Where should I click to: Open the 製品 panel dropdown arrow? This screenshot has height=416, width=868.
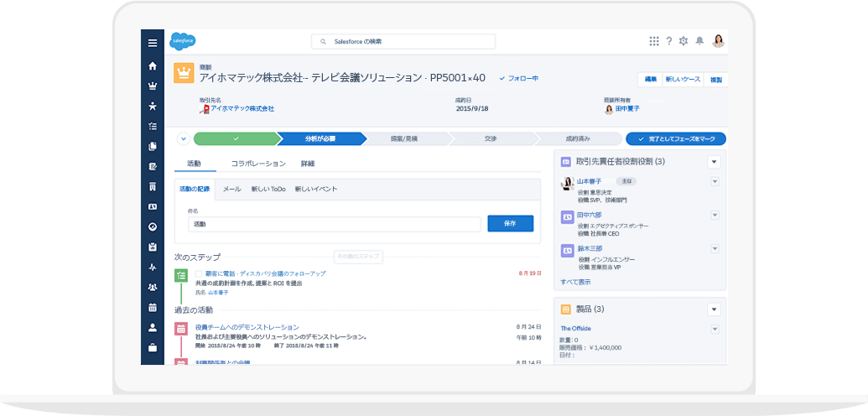click(714, 309)
